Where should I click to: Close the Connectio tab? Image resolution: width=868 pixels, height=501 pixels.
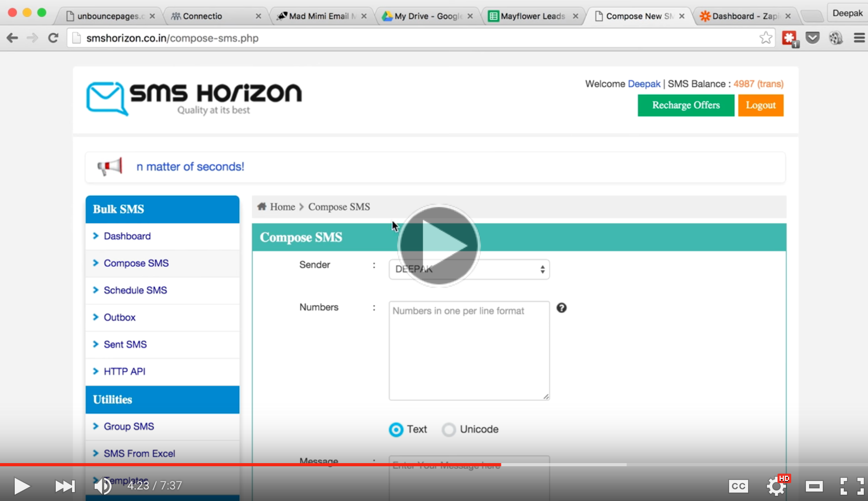click(x=258, y=16)
